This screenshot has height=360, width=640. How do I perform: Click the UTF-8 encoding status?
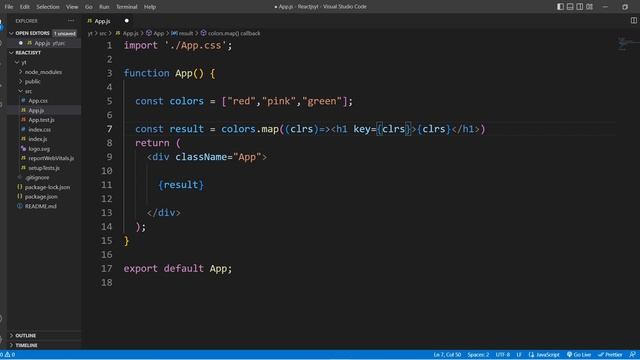coord(503,355)
